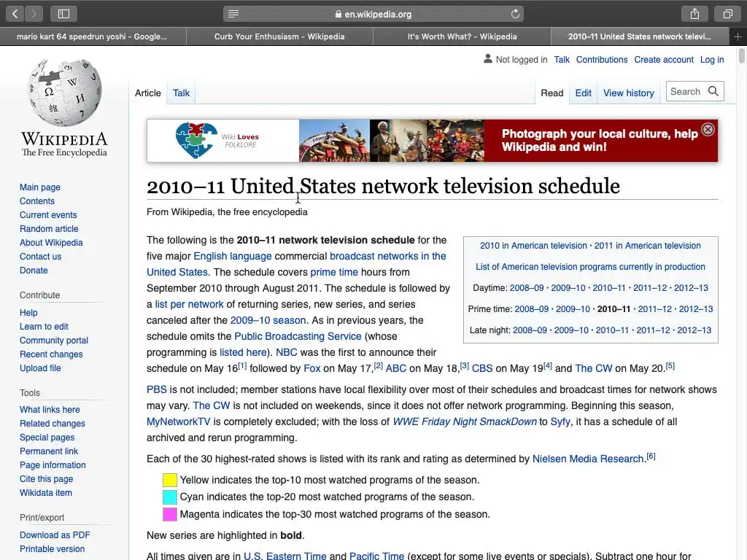Click the Wikipedia globe logo
This screenshot has width=747, height=560.
64,93
